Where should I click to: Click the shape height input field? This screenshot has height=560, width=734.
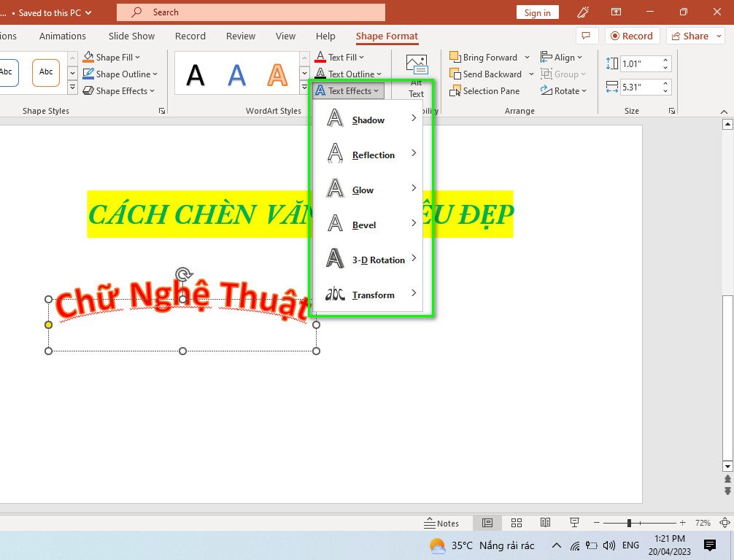click(641, 63)
